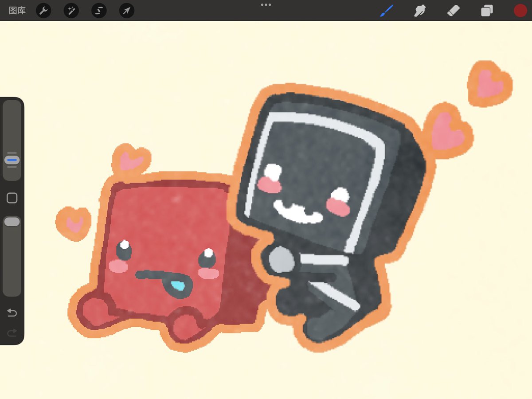The height and width of the screenshot is (399, 532).
Task: Tap the square modify button on sidebar
Action: coord(12,198)
